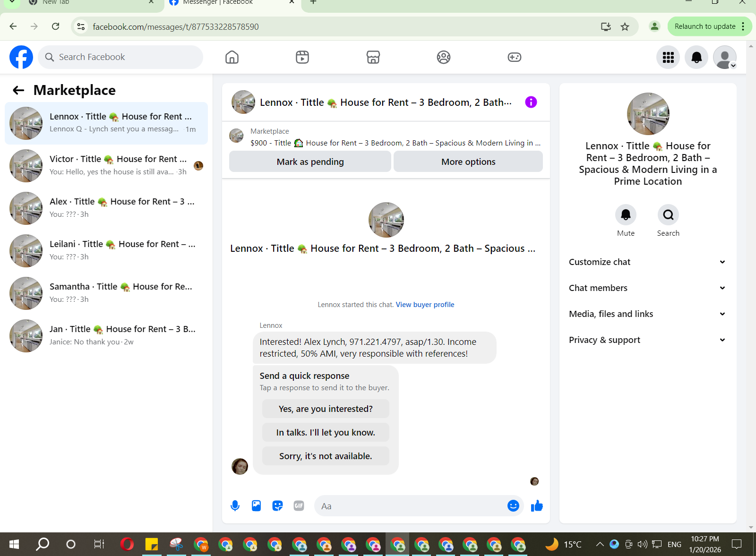Open Chrome three-dot menu

(x=743, y=26)
